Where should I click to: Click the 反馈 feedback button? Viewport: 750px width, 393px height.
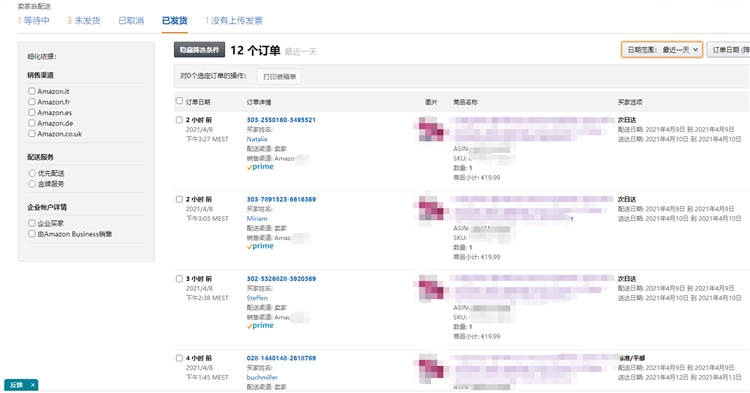click(x=16, y=385)
